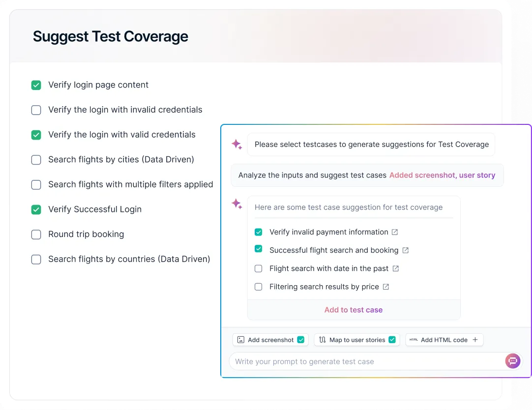Check Round trip booking test case
Image resolution: width=532 pixels, height=410 pixels.
[x=36, y=234]
